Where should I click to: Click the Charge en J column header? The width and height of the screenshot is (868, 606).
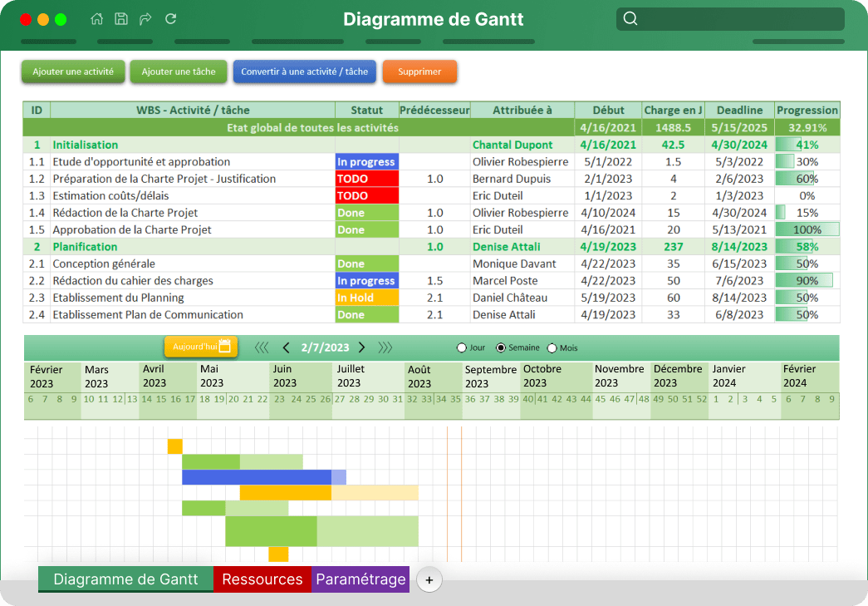673,111
